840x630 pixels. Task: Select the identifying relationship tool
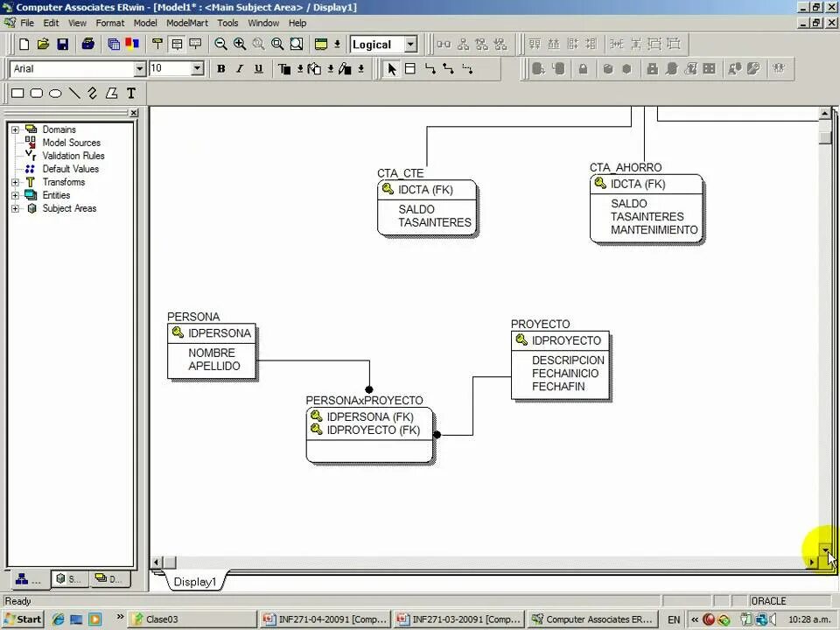click(x=429, y=68)
